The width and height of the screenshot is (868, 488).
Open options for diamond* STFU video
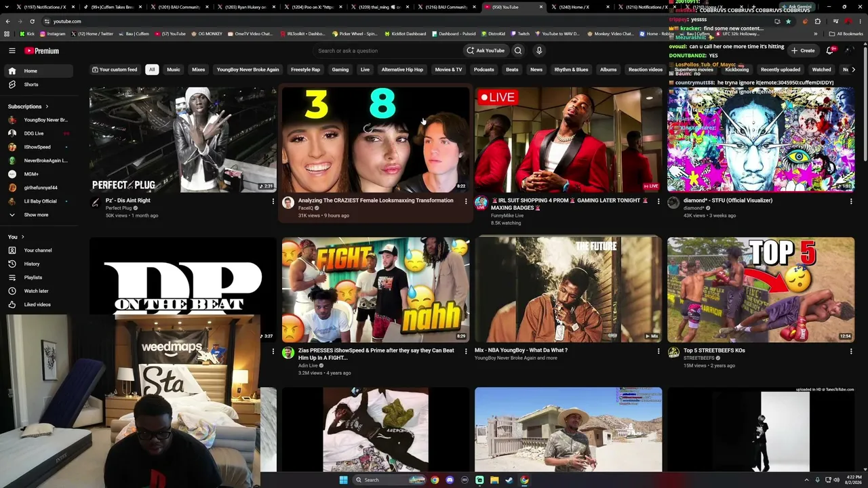851,201
